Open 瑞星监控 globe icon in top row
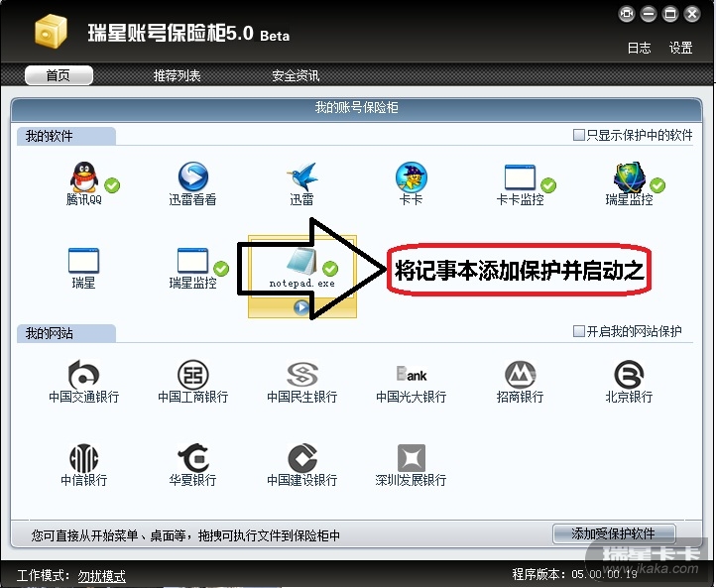The image size is (716, 588). click(x=629, y=176)
